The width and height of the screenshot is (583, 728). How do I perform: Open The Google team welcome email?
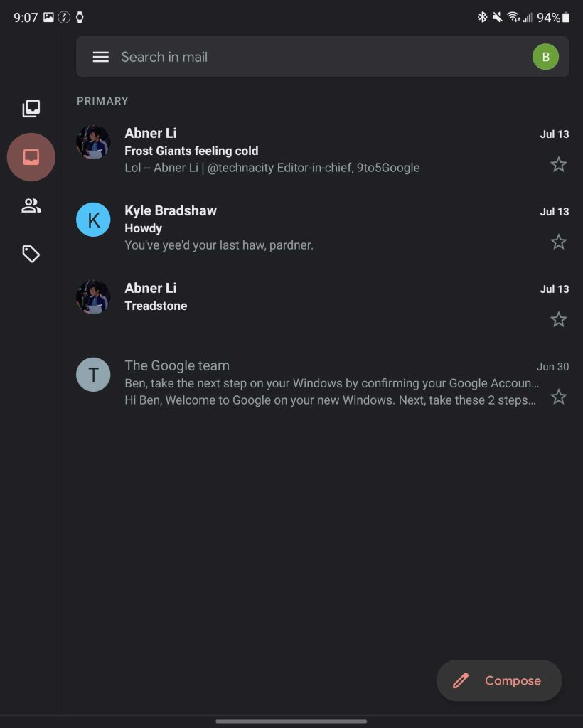[320, 384]
